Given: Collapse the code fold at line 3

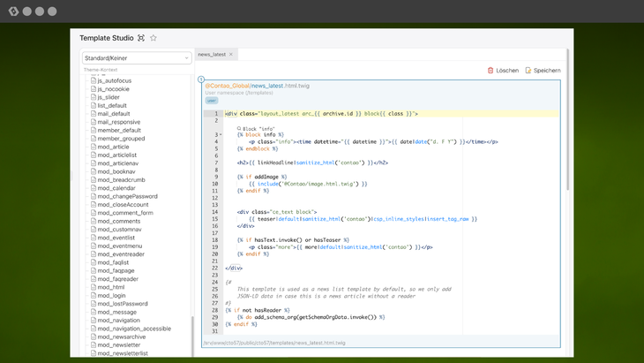Looking at the screenshot, I should (220, 135).
